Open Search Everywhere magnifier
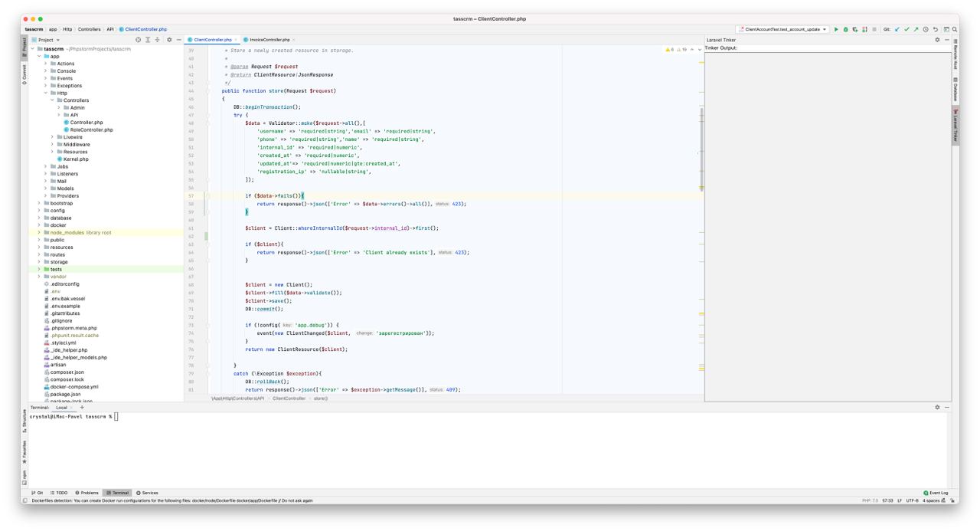980x531 pixels. coord(955,29)
